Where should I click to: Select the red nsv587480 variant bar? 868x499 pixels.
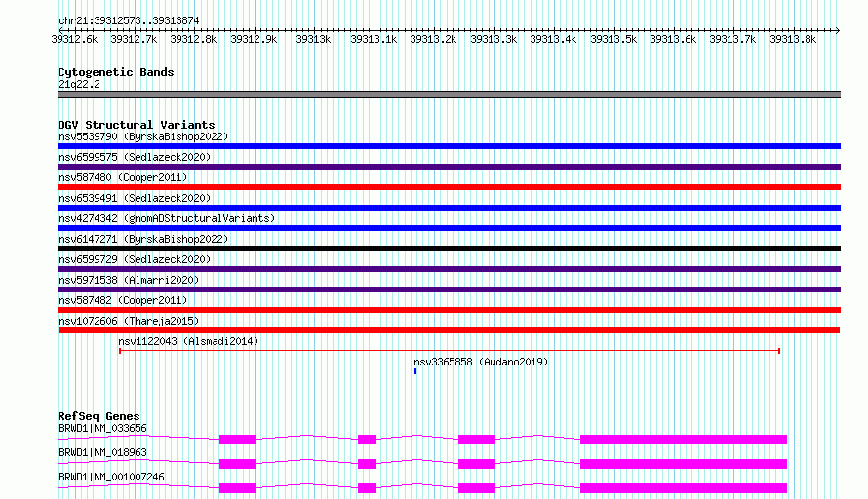(449, 187)
